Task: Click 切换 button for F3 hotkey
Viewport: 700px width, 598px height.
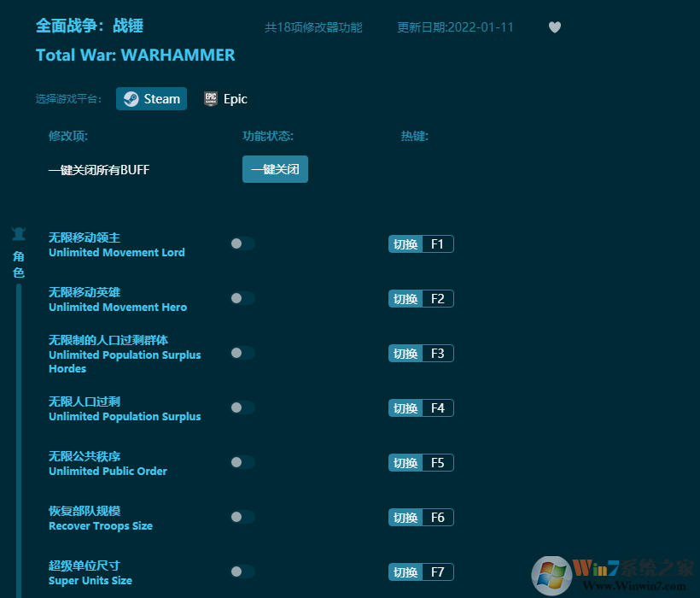Action: (405, 354)
